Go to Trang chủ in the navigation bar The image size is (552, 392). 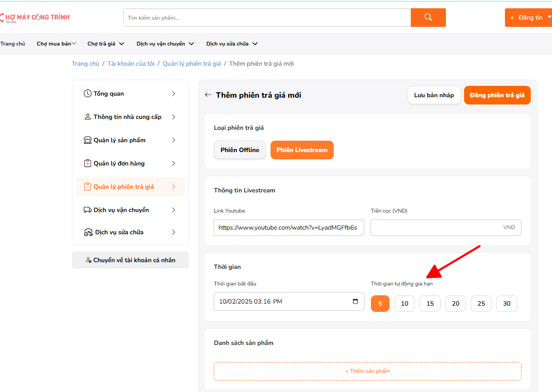pyautogui.click(x=13, y=44)
